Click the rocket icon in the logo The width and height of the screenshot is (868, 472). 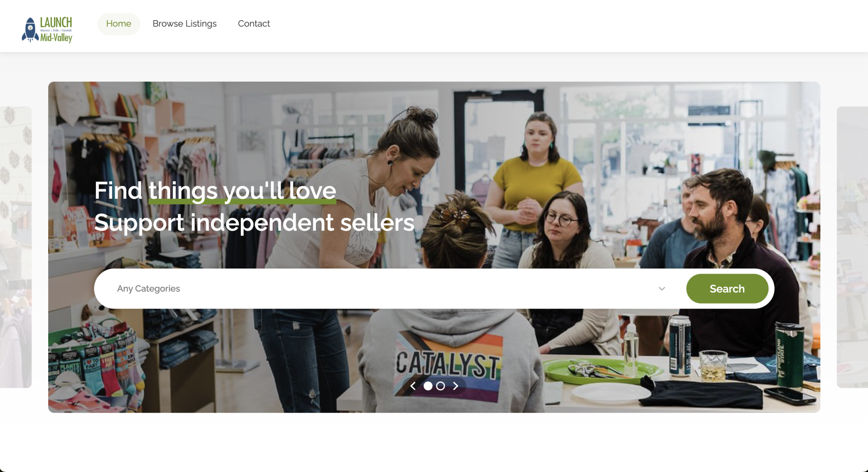coord(30,30)
